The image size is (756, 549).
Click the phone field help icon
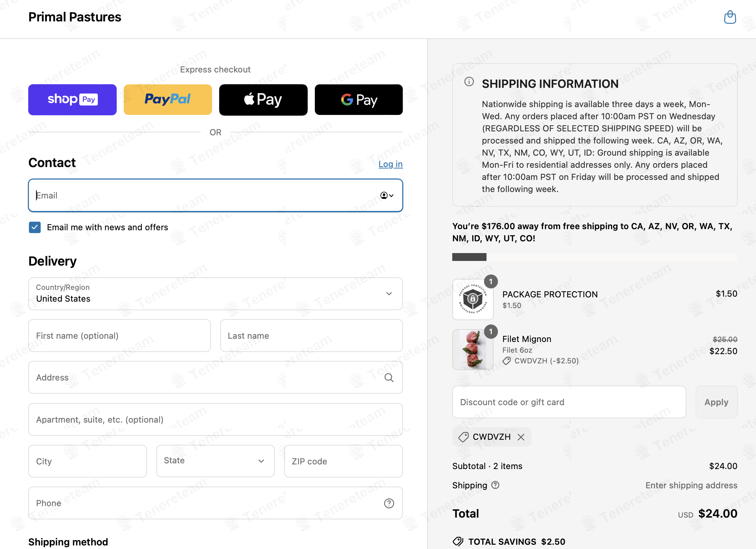(389, 503)
